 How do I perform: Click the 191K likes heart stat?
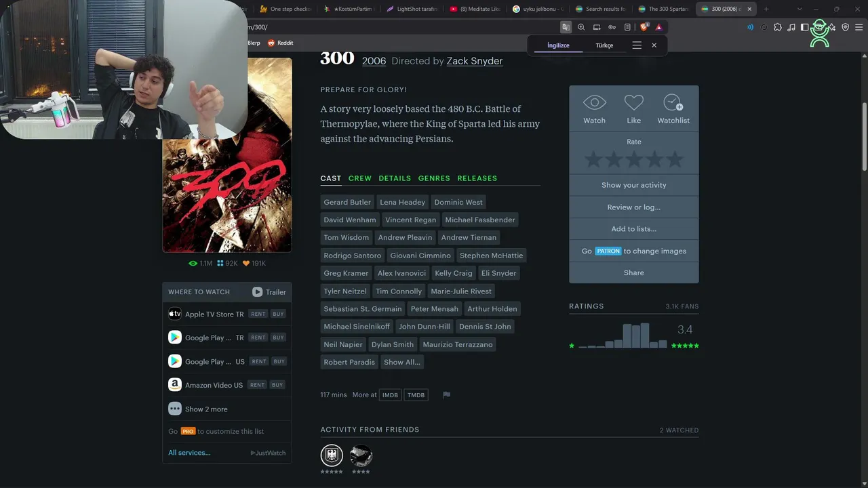(254, 263)
